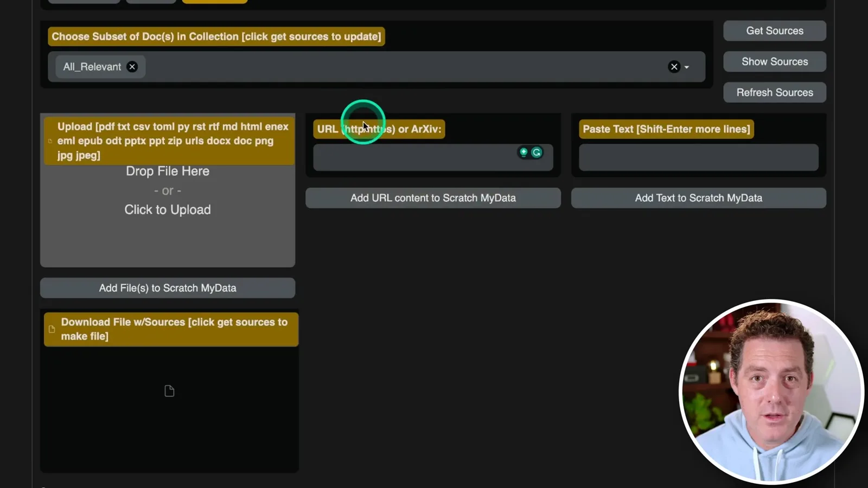Click the Paste Text label

click(666, 129)
